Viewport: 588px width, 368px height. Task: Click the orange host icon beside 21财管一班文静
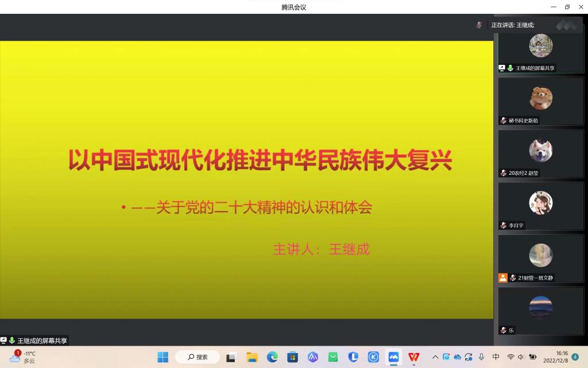[503, 278]
